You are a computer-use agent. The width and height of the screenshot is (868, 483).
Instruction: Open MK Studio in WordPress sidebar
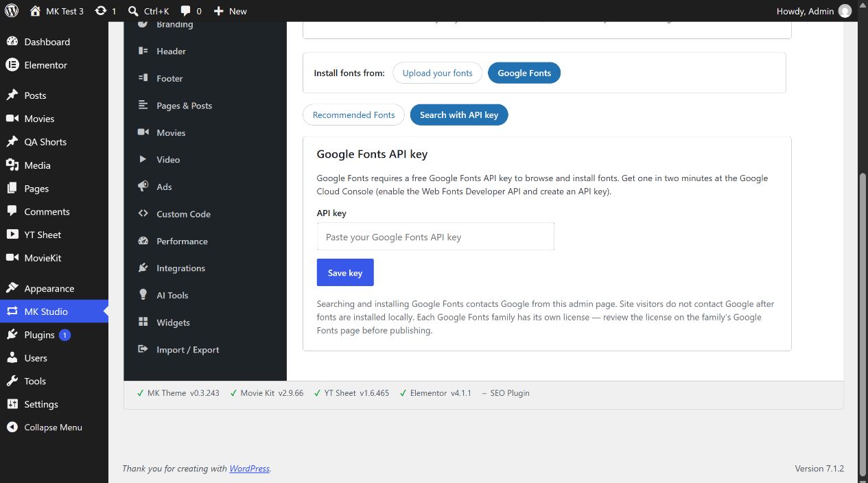(54, 311)
